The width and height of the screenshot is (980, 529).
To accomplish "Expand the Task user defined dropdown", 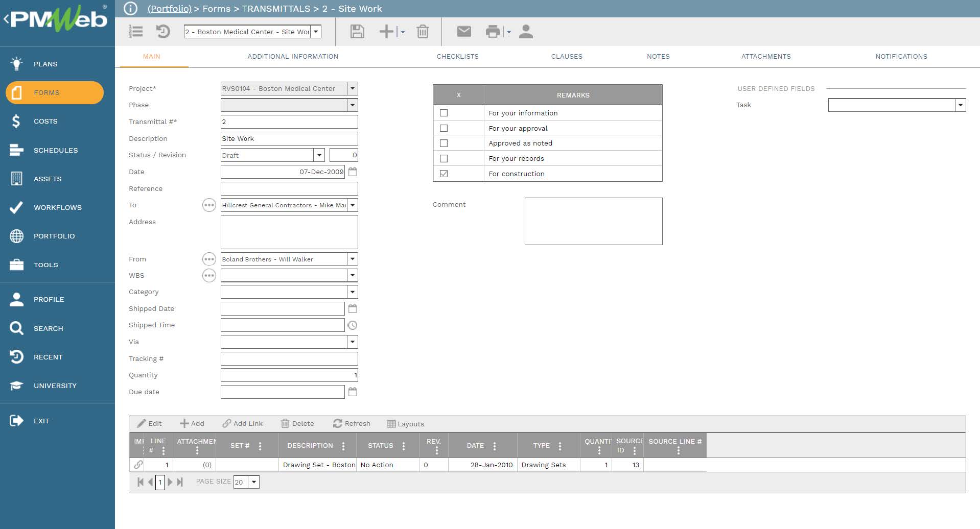I will 961,105.
